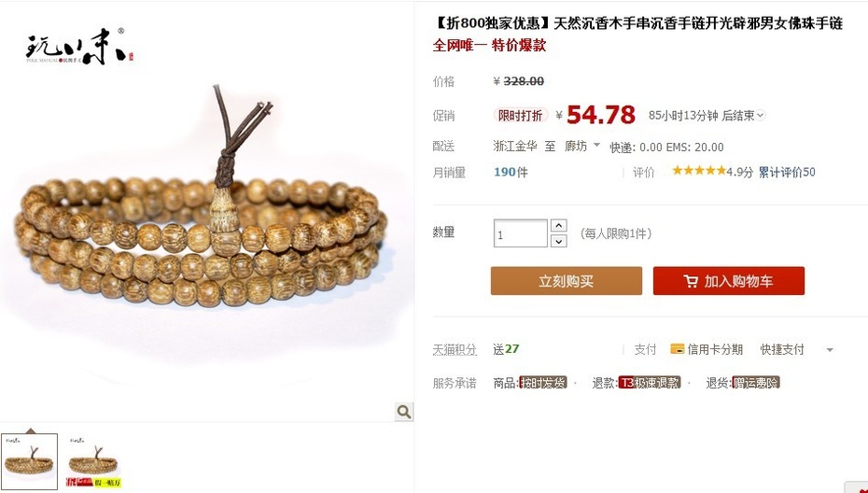The width and height of the screenshot is (868, 493).
Task: Click the five-star rating icons
Action: (699, 171)
